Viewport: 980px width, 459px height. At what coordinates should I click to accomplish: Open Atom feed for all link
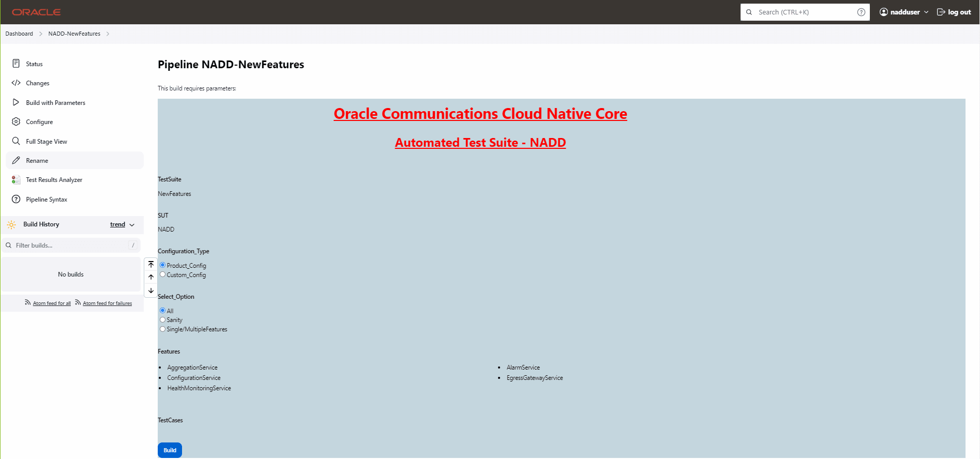(52, 303)
